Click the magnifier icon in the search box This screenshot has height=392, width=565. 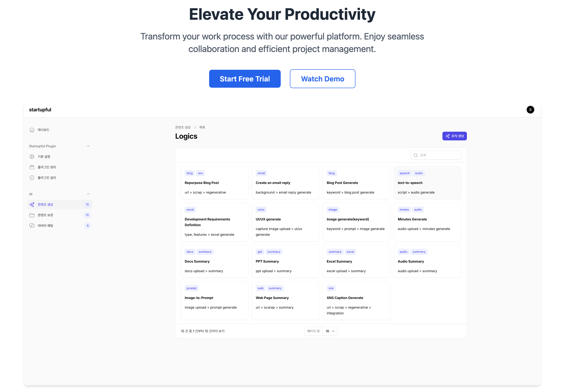pos(416,155)
